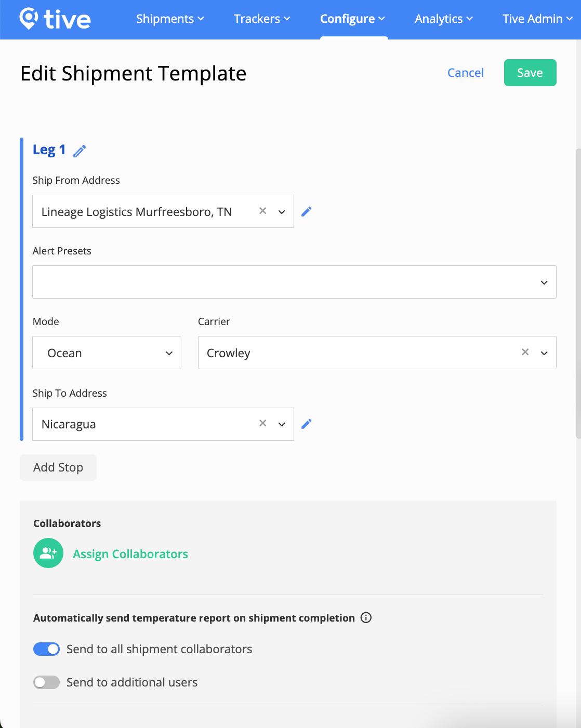Image resolution: width=581 pixels, height=728 pixels.
Task: Open the Mode dropdown showing Ocean
Action: [107, 353]
